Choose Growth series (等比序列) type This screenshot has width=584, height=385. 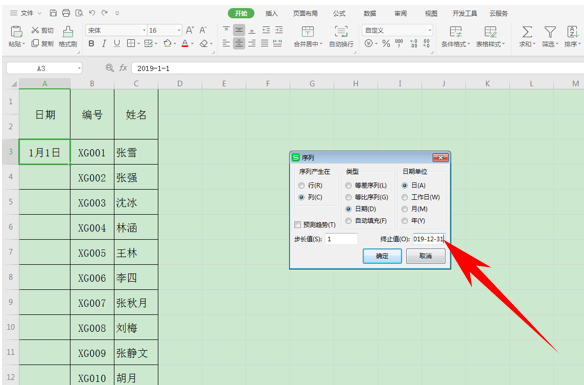(348, 197)
